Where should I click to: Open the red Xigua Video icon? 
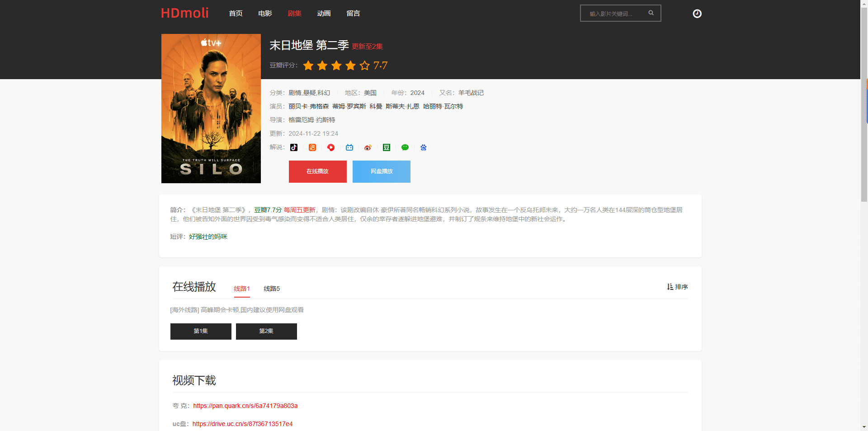[x=331, y=147]
